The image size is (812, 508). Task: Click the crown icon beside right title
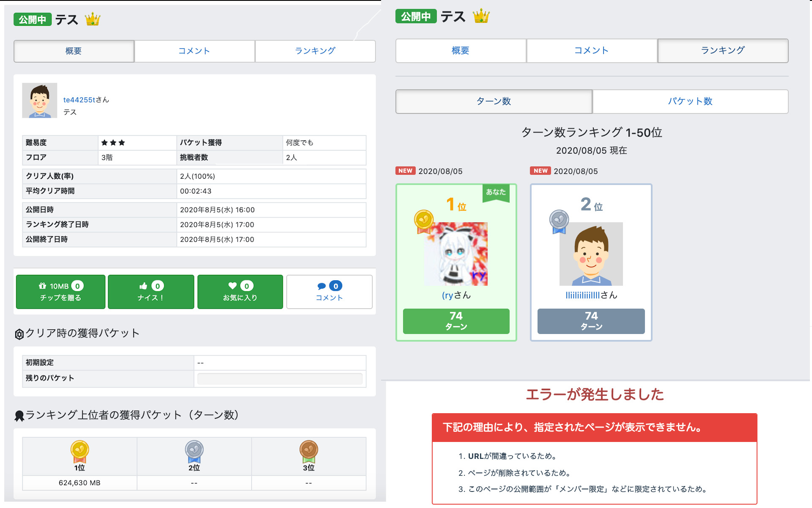click(481, 17)
